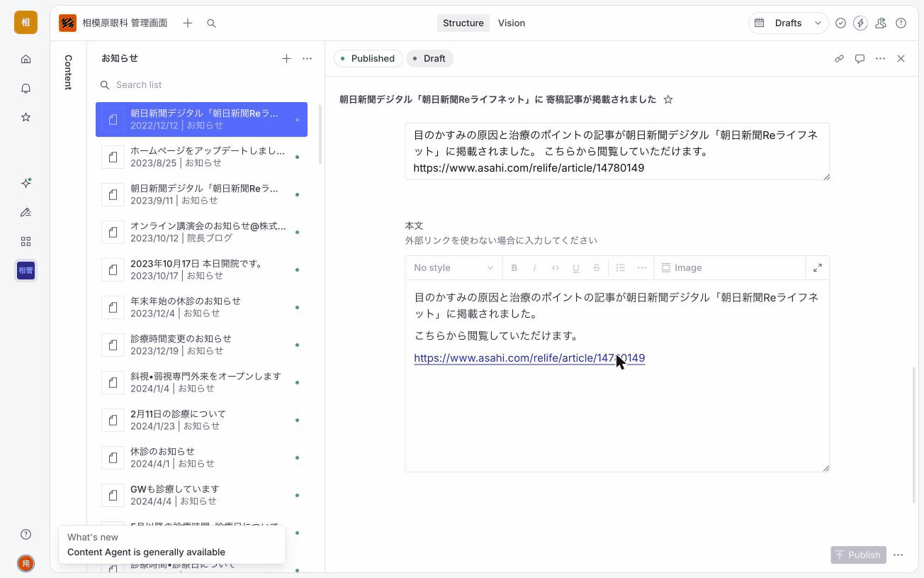Open the home icon in left sidebar
This screenshot has width=924, height=578.
pos(26,59)
